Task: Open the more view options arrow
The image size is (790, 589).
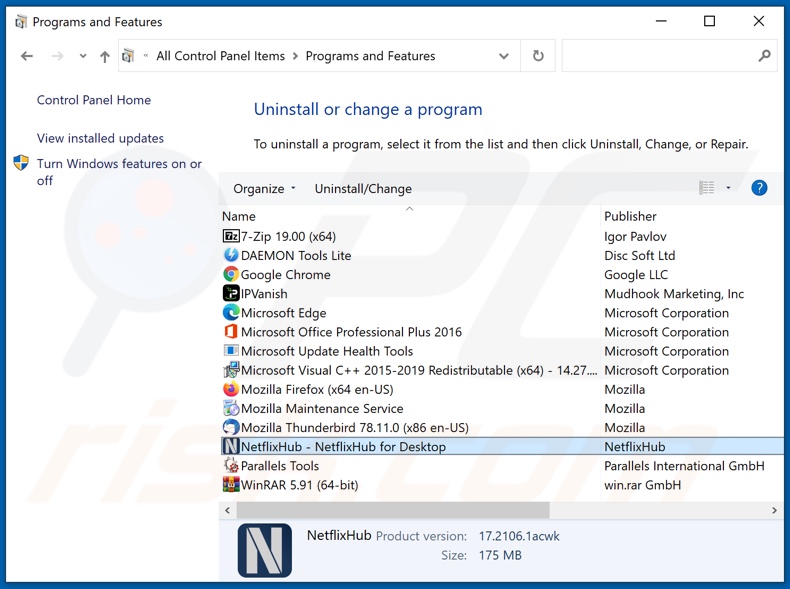Action: coord(728,188)
